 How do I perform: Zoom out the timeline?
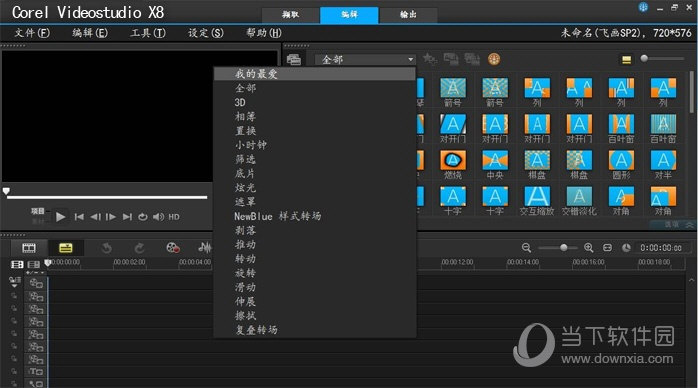click(x=526, y=248)
